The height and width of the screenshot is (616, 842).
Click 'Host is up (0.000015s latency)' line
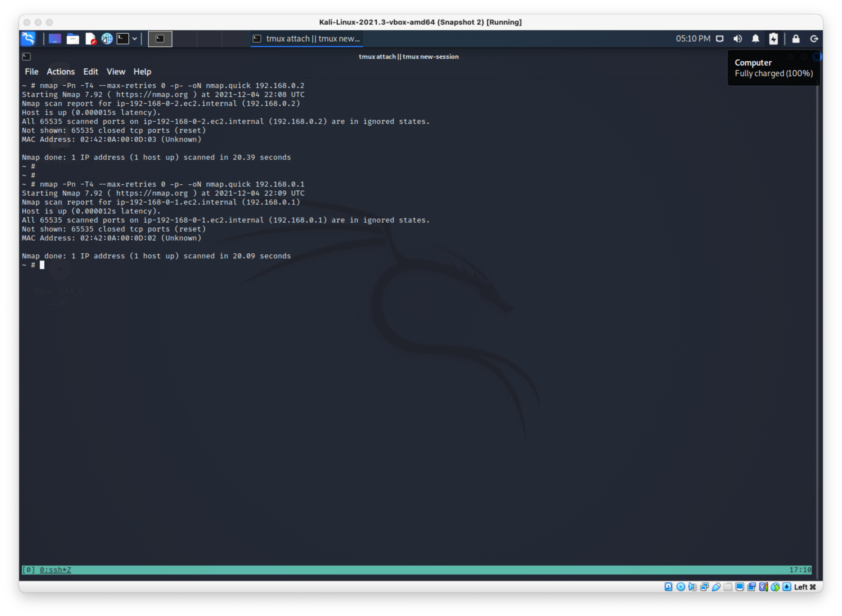91,113
